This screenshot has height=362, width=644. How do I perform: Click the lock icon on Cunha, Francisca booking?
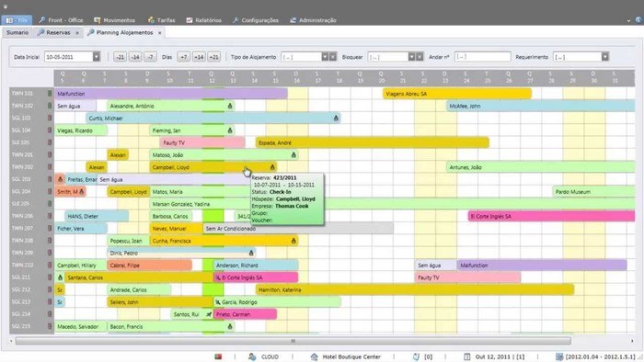[293, 241]
